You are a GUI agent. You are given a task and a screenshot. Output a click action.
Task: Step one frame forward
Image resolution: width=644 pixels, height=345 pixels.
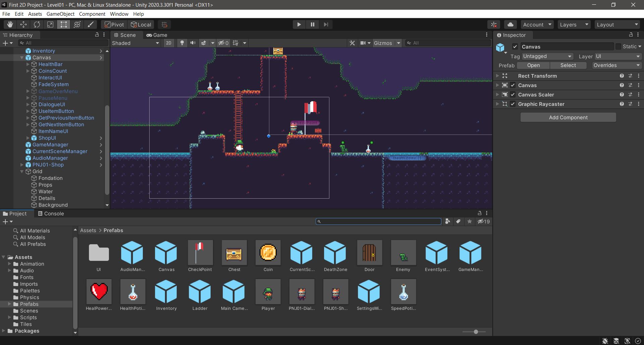click(326, 24)
